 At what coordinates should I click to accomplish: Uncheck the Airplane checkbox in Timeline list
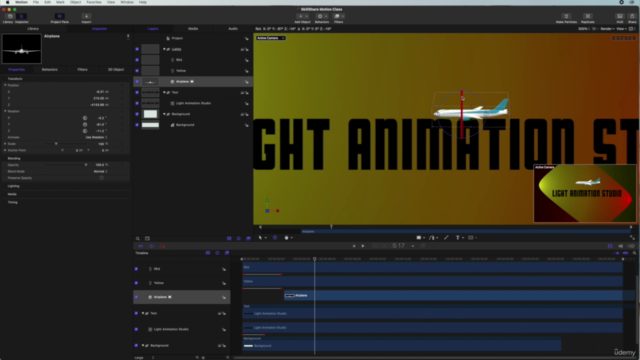[136, 297]
